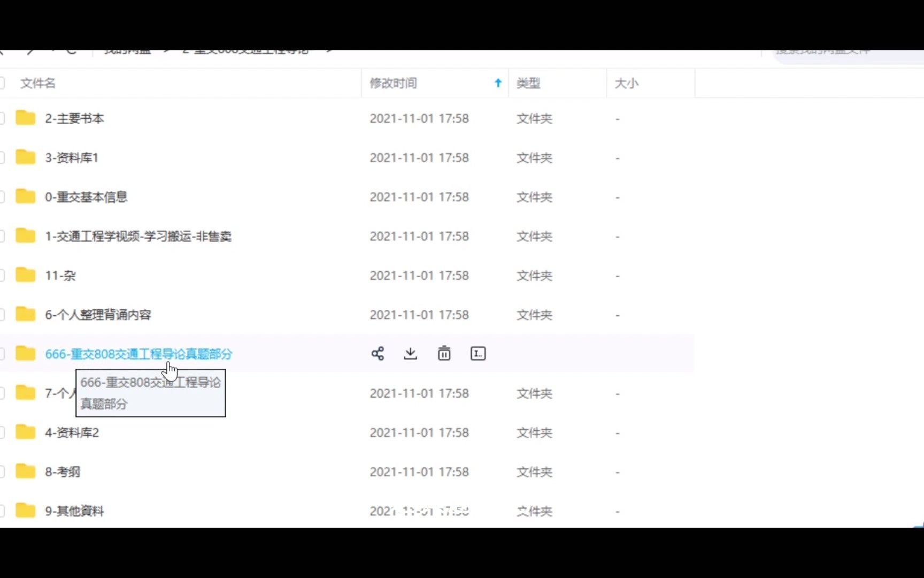Image resolution: width=924 pixels, height=578 pixels.
Task: Open the 4-资料库2 folder
Action: click(72, 432)
